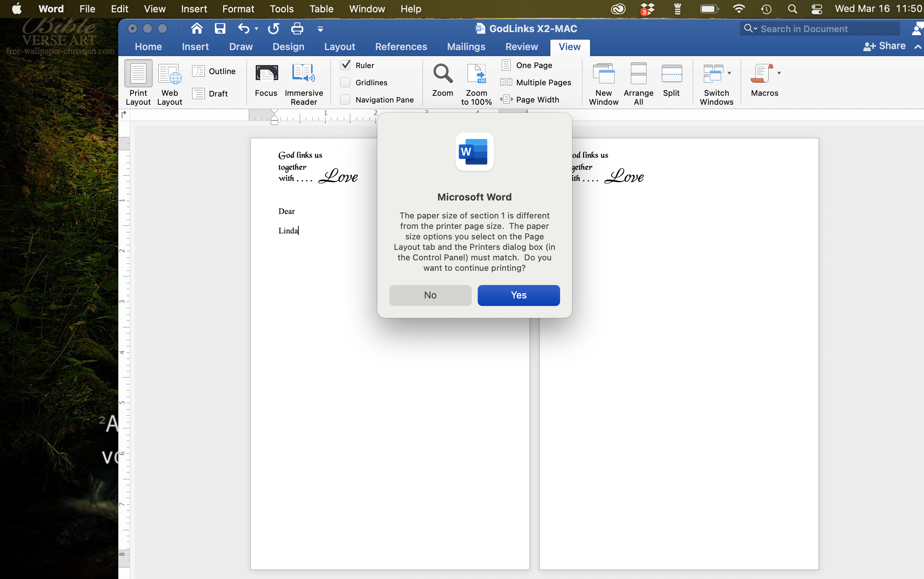924x579 pixels.
Task: Open a New Window
Action: pyautogui.click(x=603, y=82)
